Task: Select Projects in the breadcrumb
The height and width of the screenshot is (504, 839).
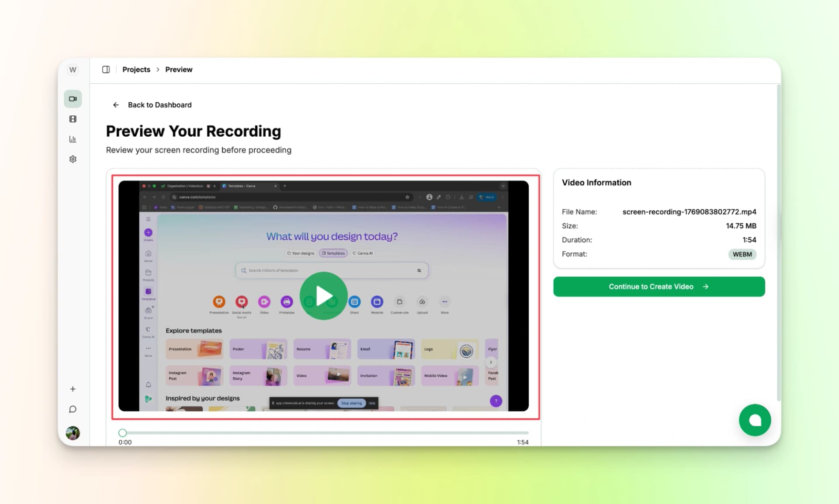Action: click(x=136, y=69)
